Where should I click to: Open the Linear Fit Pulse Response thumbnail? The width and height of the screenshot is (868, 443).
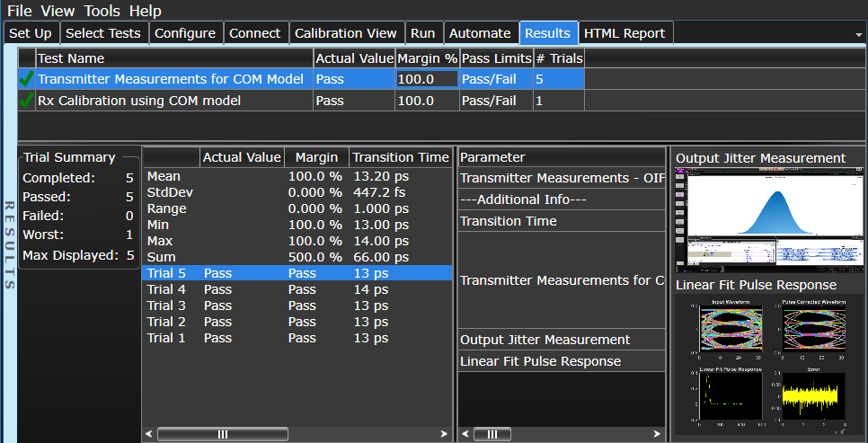tap(768, 364)
